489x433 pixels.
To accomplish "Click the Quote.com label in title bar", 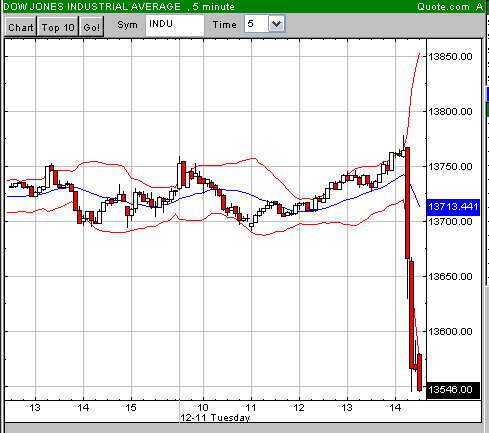I will pyautogui.click(x=443, y=6).
